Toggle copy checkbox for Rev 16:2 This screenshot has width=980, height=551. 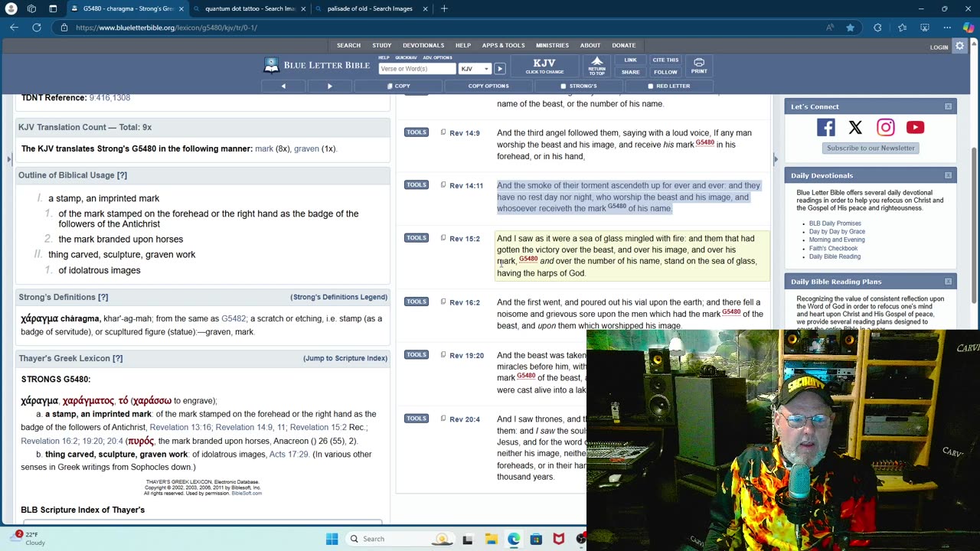click(443, 302)
